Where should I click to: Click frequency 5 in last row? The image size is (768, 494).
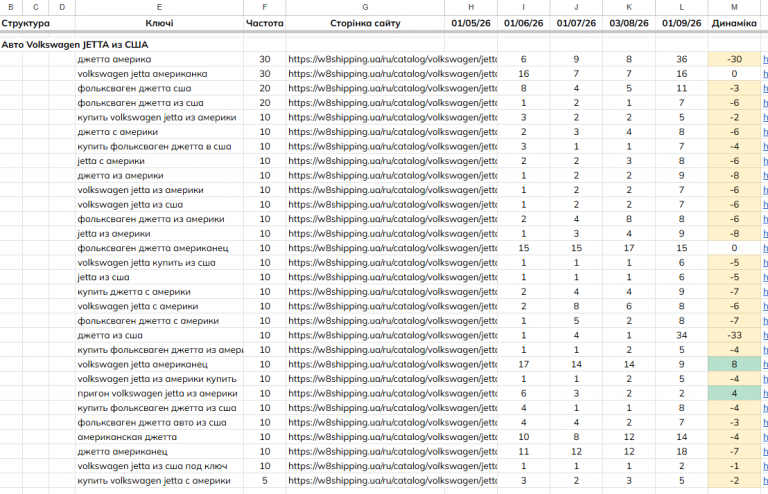[x=264, y=480]
